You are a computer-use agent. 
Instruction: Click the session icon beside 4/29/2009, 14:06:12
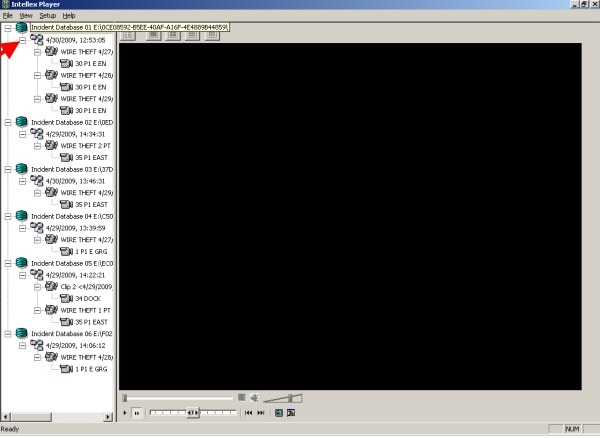37,345
